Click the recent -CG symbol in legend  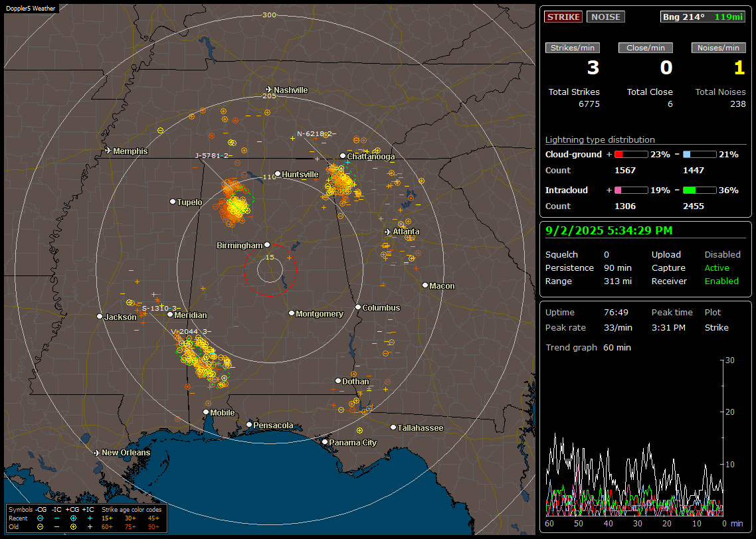tap(40, 518)
